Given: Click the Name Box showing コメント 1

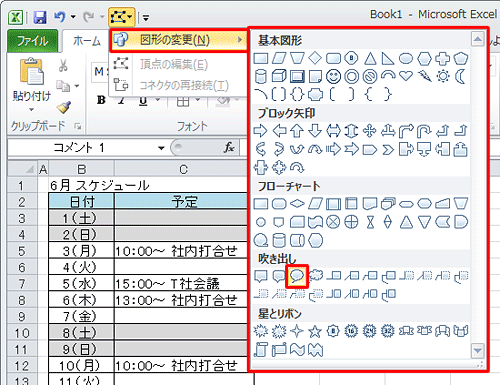Looking at the screenshot, I should (x=80, y=147).
